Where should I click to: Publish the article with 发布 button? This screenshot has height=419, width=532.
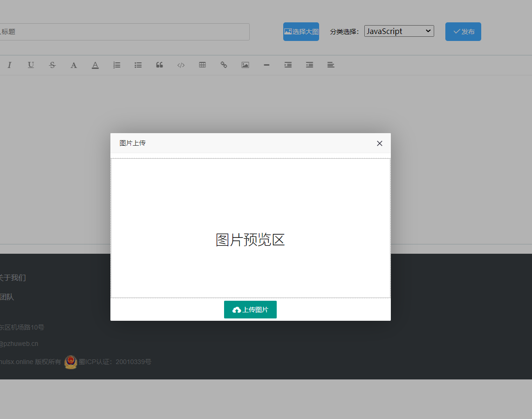[463, 32]
